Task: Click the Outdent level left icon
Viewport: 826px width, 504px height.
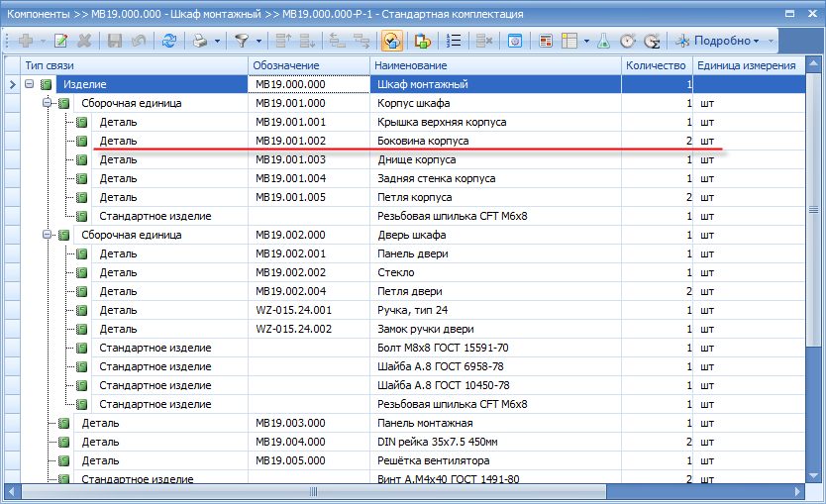Action: pyautogui.click(x=337, y=41)
